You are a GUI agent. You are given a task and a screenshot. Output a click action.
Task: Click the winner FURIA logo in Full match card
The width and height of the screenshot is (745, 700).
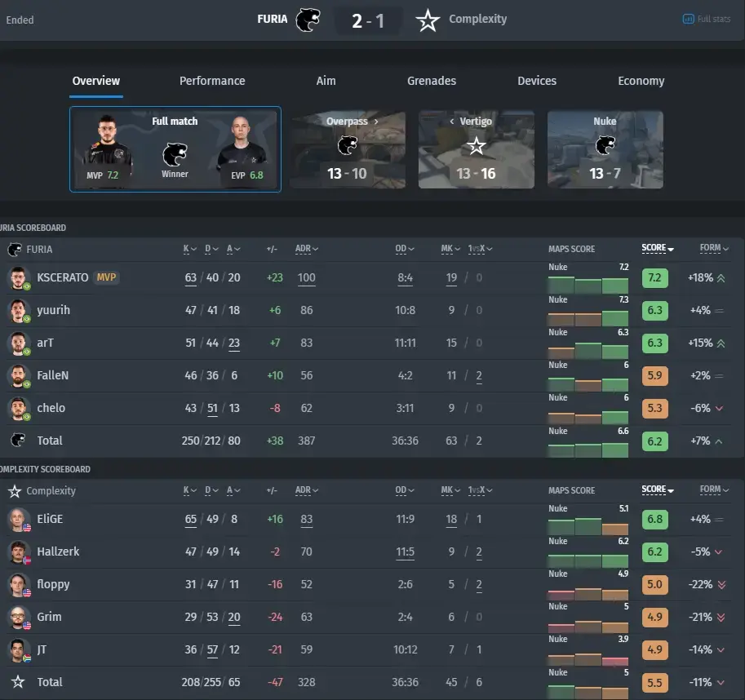click(175, 155)
